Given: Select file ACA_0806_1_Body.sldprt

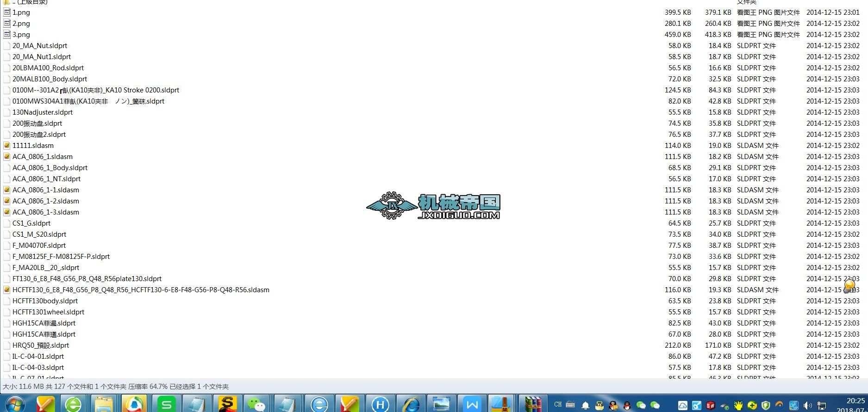Looking at the screenshot, I should coord(50,168).
